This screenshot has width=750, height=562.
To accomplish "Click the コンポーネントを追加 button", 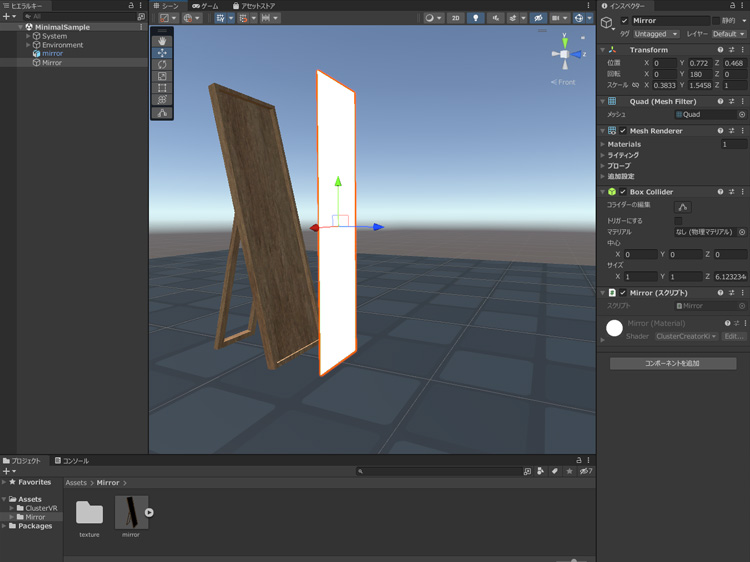I will [x=672, y=364].
